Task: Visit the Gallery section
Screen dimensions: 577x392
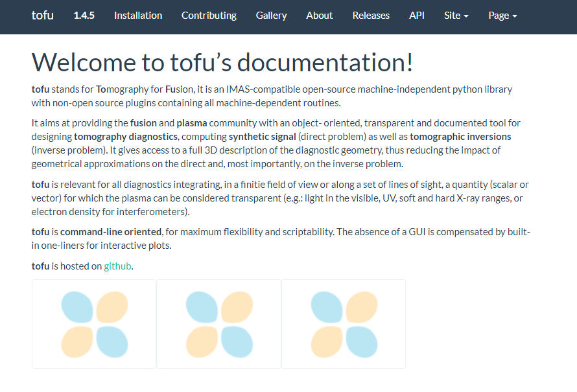Action: pos(271,16)
